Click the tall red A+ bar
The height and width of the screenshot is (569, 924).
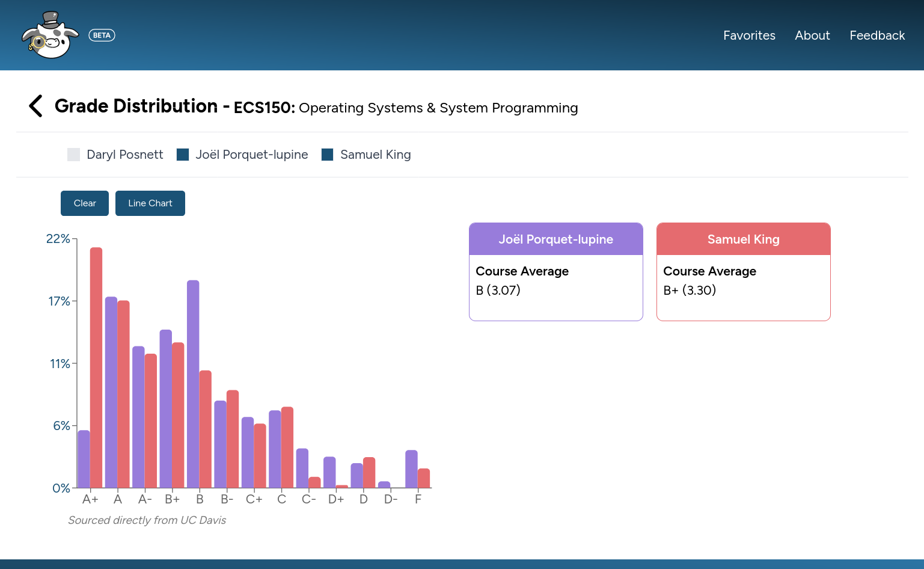tap(96, 367)
